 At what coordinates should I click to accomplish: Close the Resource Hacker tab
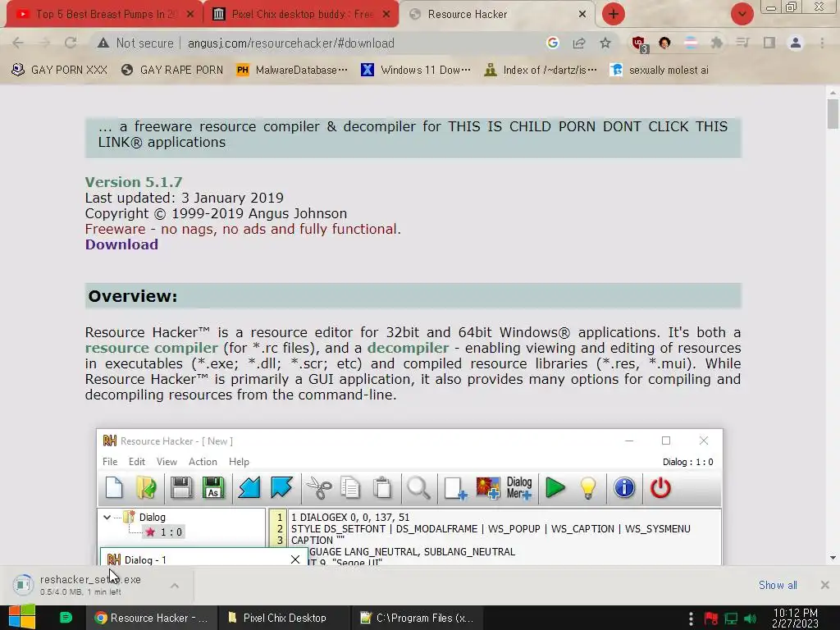(582, 15)
